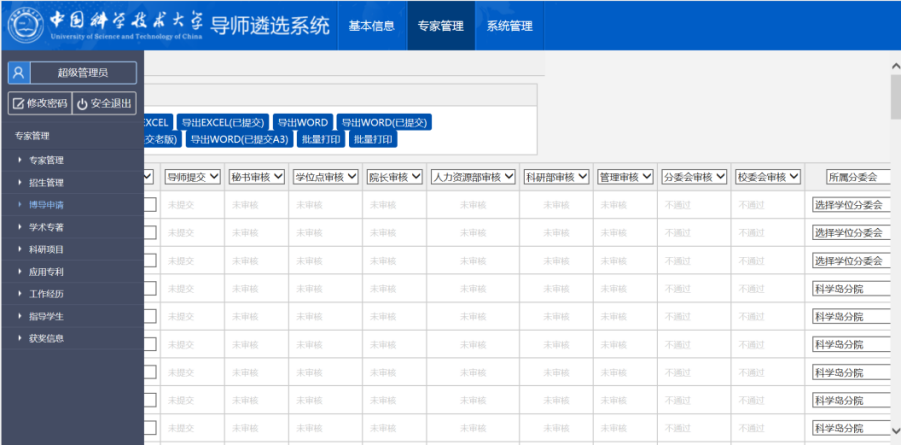Screen dimensions: 901x445
Task: Click the 导出WORD(已提交A3) button
Action: click(240, 139)
